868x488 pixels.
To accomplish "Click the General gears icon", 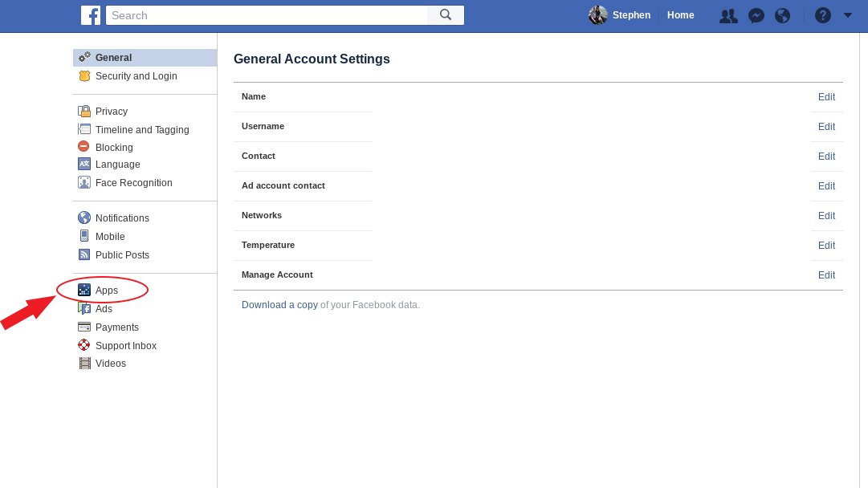I will [x=84, y=57].
